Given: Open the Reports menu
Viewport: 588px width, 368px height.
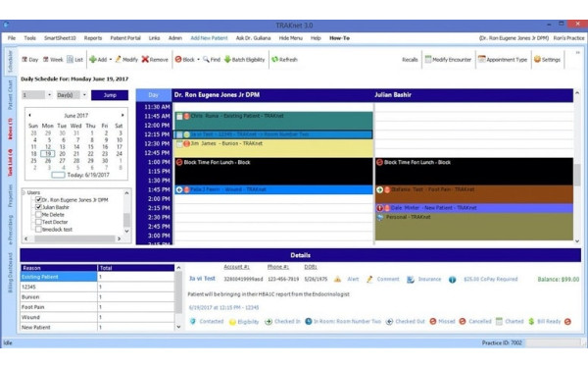Looking at the screenshot, I should pos(93,38).
